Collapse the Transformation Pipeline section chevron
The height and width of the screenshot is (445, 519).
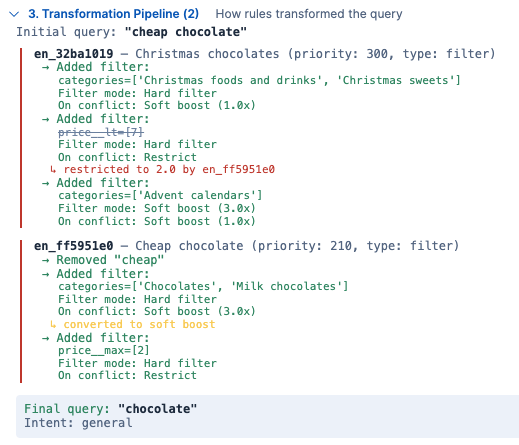(14, 14)
